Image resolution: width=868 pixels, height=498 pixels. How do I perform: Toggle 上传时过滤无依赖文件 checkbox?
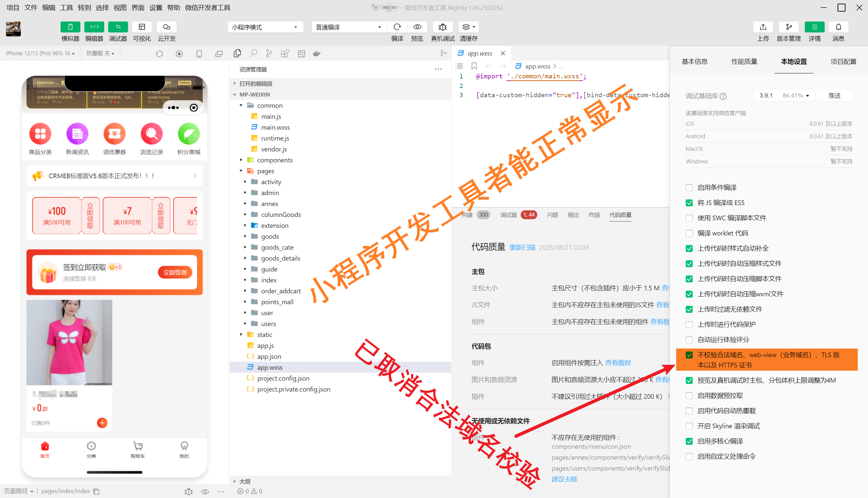(x=689, y=309)
